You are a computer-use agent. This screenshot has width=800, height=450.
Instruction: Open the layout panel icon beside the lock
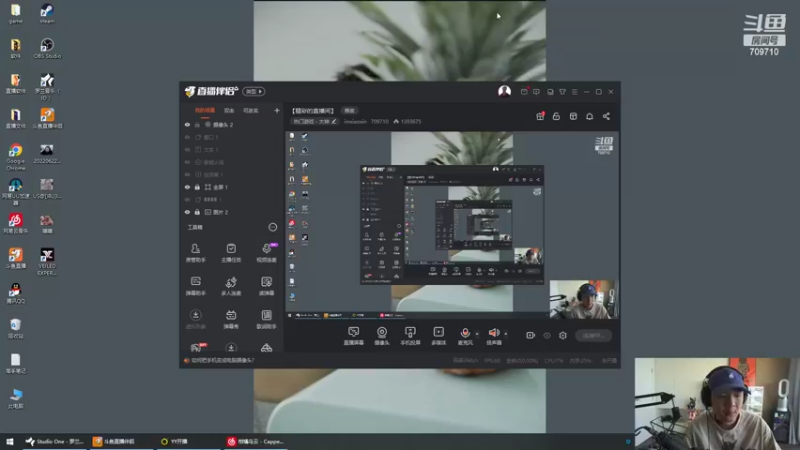[573, 116]
